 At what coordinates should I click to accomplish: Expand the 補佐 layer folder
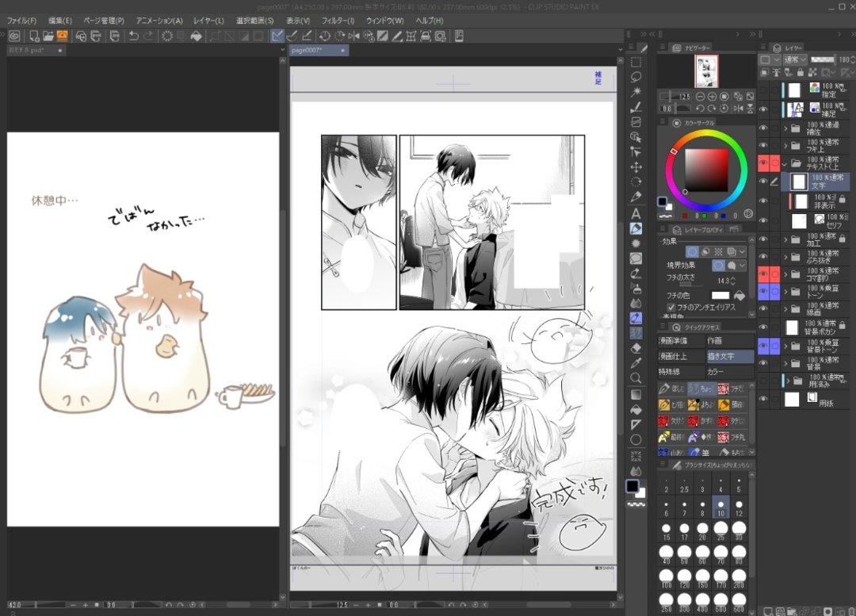tap(786, 128)
